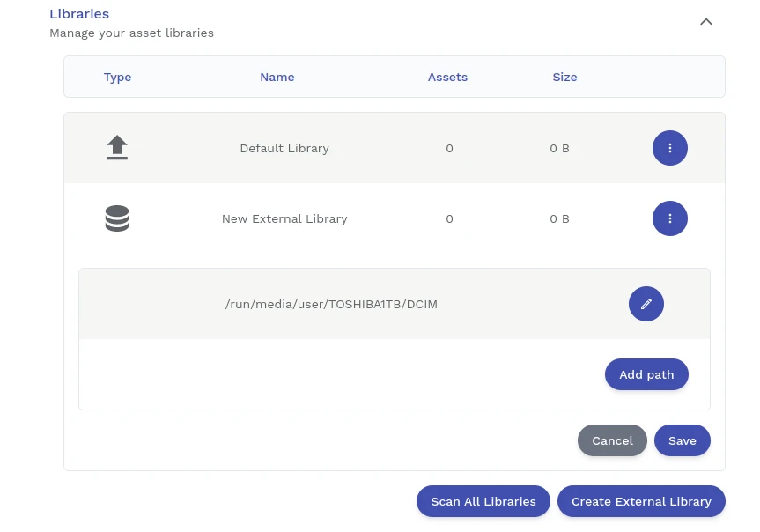Select the Default Library row name
The width and height of the screenshot is (760, 532).
click(x=284, y=148)
